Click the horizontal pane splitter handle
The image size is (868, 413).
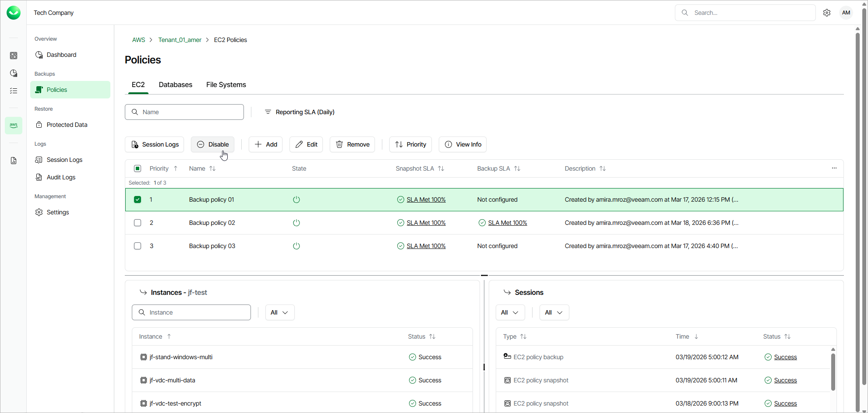click(484, 275)
